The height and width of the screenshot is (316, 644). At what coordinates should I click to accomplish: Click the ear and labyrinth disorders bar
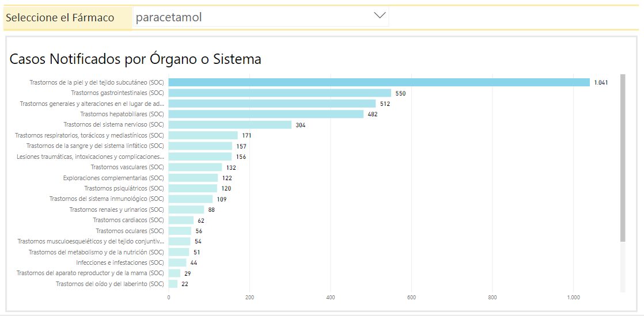coord(173,284)
